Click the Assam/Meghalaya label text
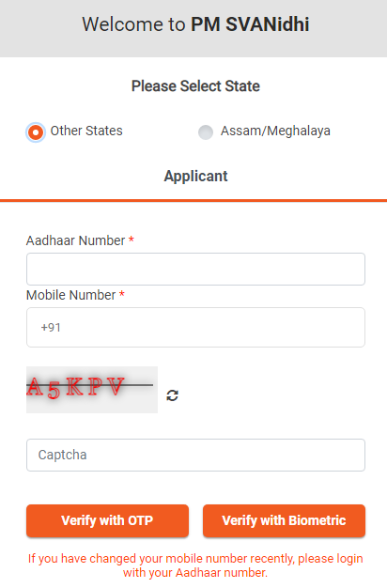The image size is (387, 588). [x=275, y=131]
